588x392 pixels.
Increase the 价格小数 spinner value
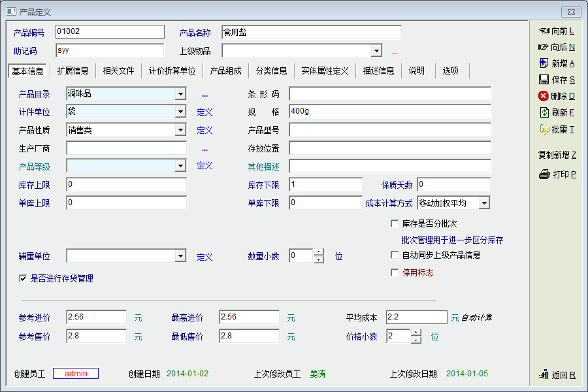point(416,333)
